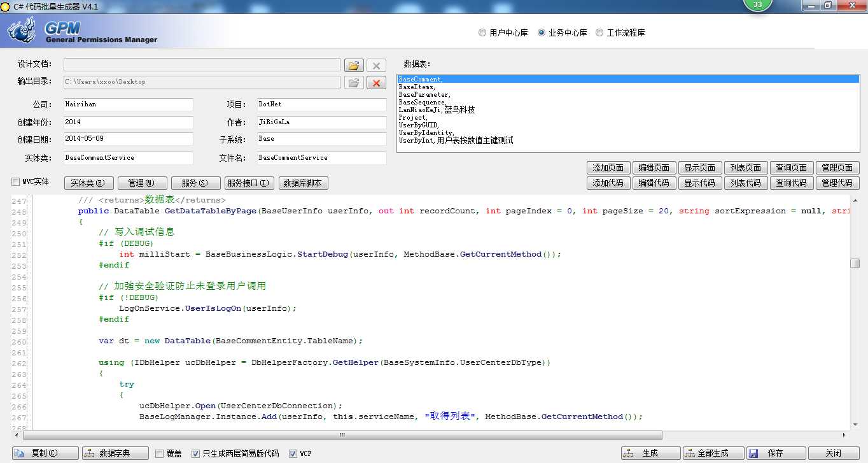Click the 查询页面 button
This screenshot has height=463, width=868.
(x=792, y=167)
